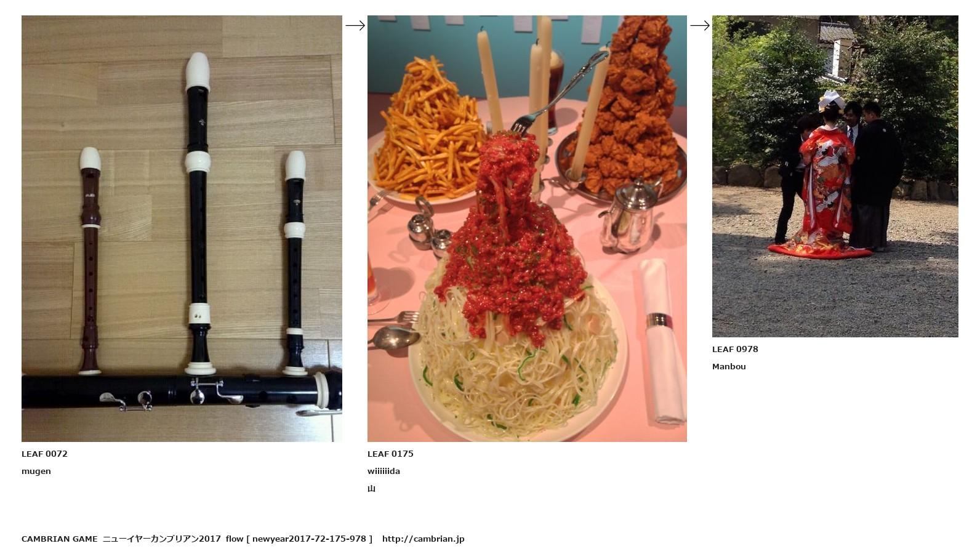Click the LEAF 0978 label
The image size is (980, 554).
(735, 349)
